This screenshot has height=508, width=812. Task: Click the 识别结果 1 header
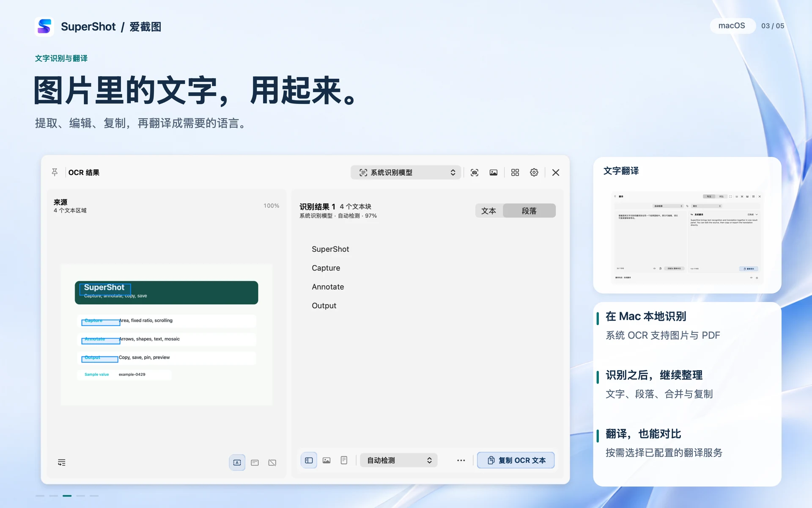pos(317,207)
